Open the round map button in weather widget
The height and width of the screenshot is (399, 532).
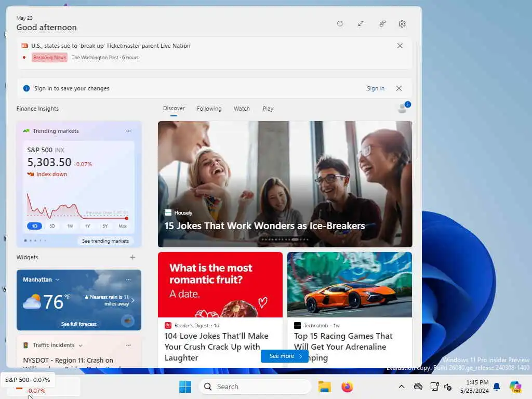[128, 320]
